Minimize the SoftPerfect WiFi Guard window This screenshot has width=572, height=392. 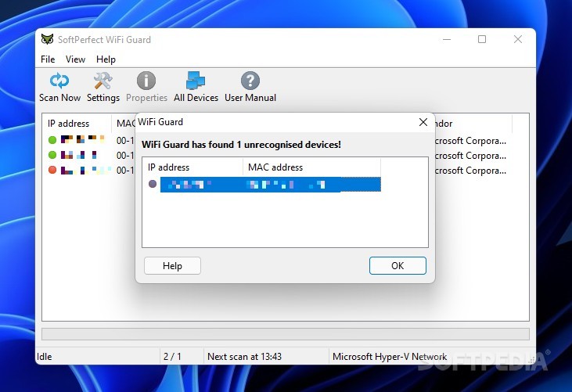(x=447, y=39)
